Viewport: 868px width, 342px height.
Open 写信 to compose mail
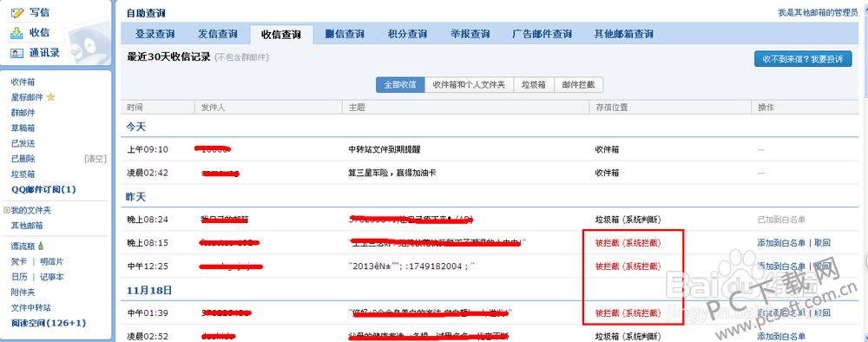coord(39,12)
